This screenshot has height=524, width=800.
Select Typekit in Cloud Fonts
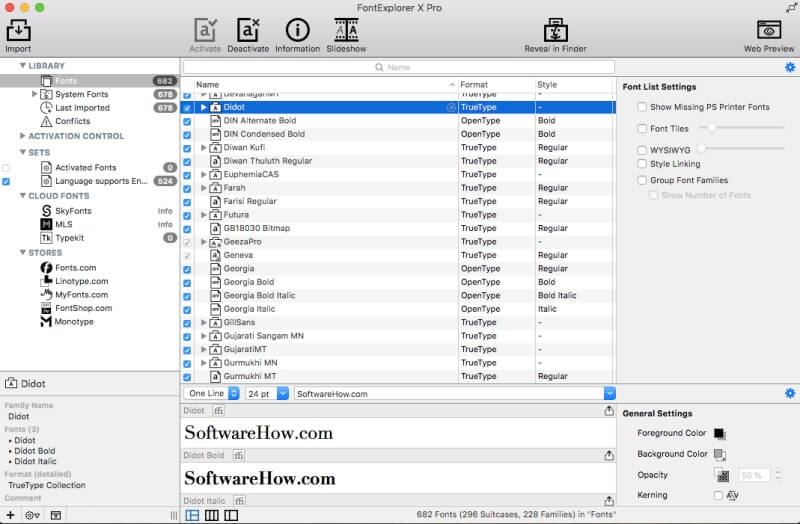(69, 238)
